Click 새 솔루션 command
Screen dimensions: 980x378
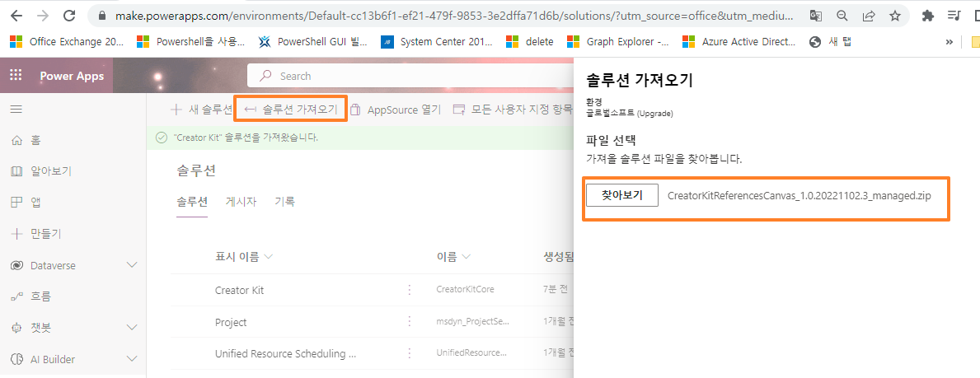(201, 110)
